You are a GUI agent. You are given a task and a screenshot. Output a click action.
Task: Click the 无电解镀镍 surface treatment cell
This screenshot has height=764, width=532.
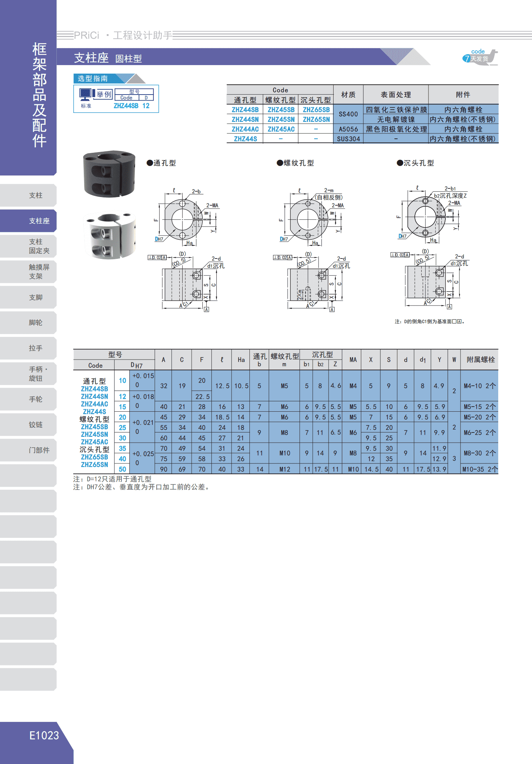click(396, 119)
